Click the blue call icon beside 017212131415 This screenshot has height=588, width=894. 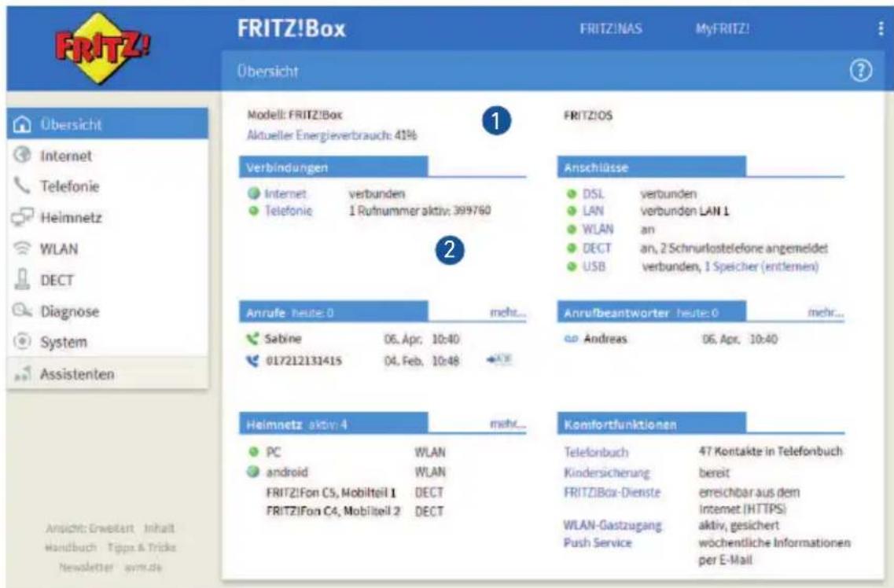tap(252, 361)
